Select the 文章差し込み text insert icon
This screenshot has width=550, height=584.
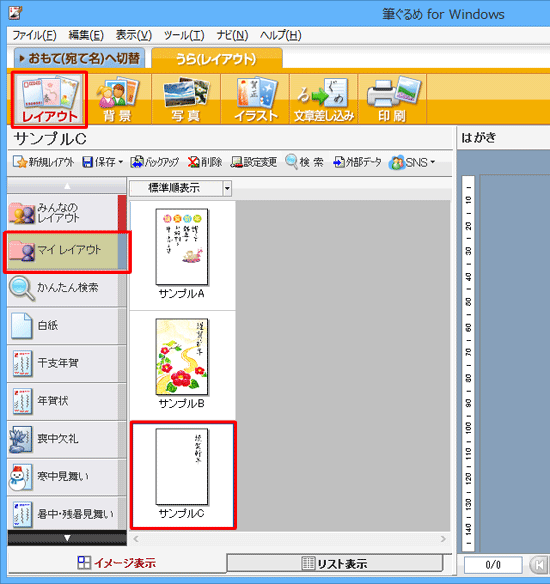[324, 99]
